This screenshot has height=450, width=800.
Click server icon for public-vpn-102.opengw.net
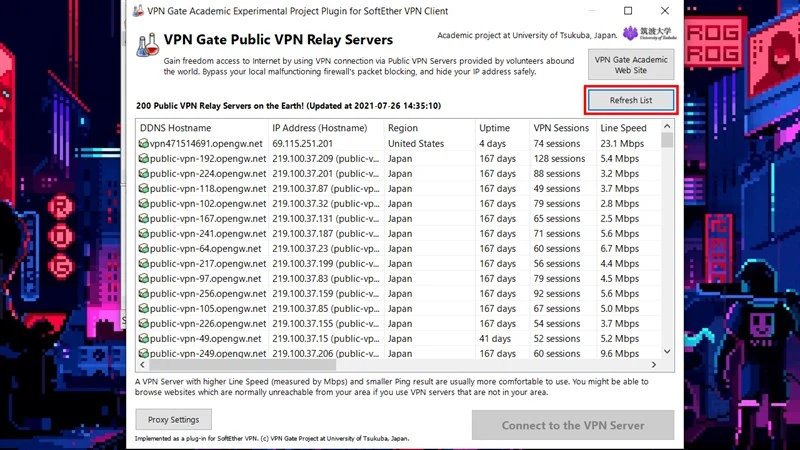click(x=143, y=204)
